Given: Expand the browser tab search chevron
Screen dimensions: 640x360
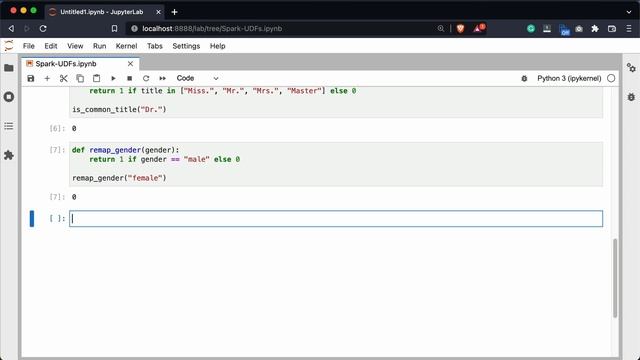Looking at the screenshot, I should (629, 12).
